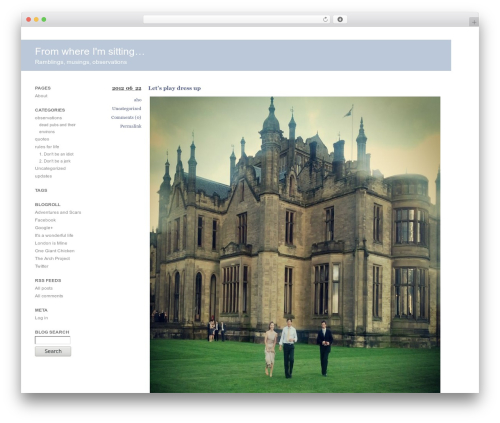Screen dimensions: 500x423
Task: Click the 'Ramblings, musings, observations' tagline
Action: 81,62
